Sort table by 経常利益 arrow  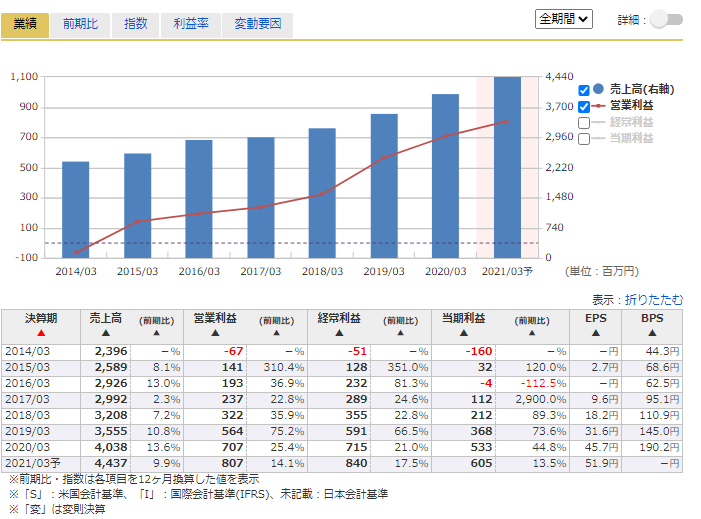[338, 333]
